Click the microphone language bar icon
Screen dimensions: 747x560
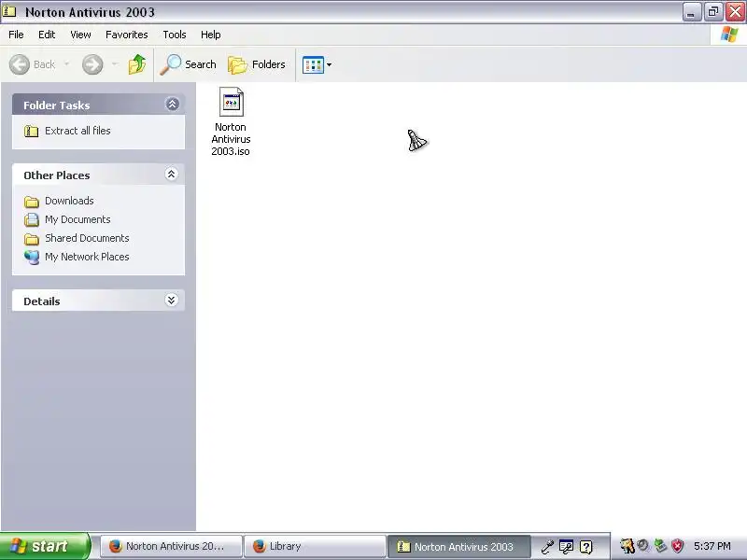[x=547, y=547]
